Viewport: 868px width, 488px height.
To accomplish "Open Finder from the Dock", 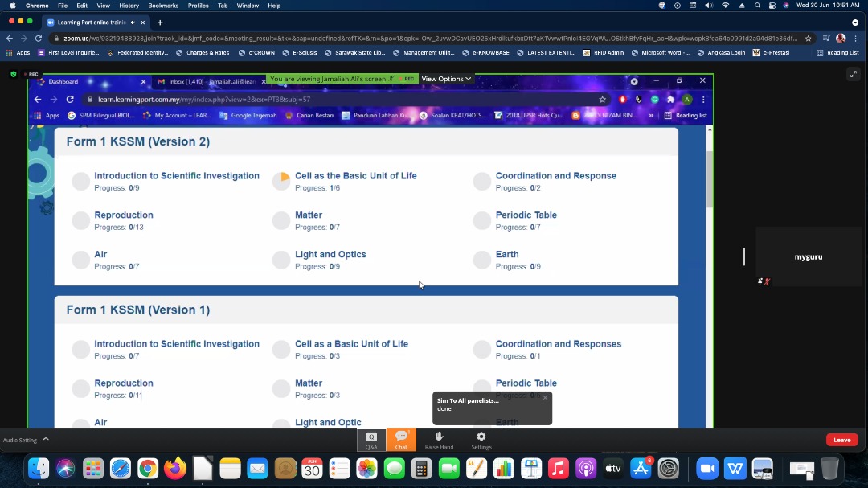I will point(39,469).
